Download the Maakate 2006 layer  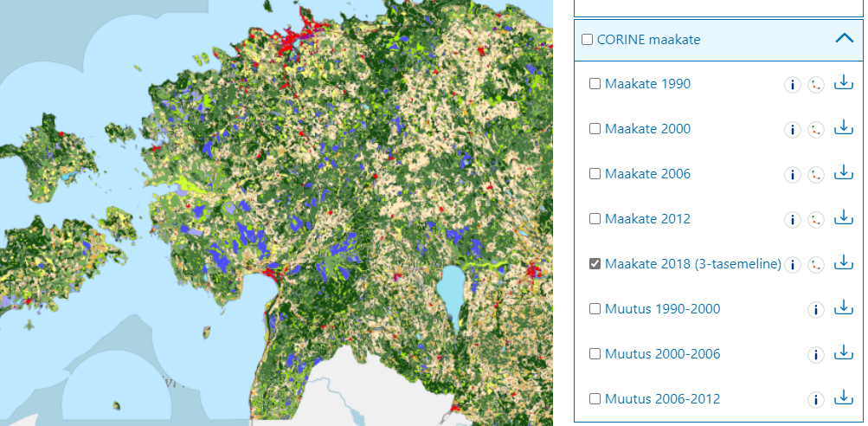(843, 173)
